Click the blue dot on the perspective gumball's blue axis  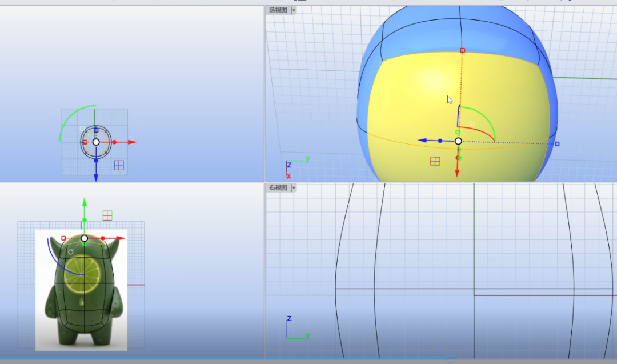(x=440, y=141)
